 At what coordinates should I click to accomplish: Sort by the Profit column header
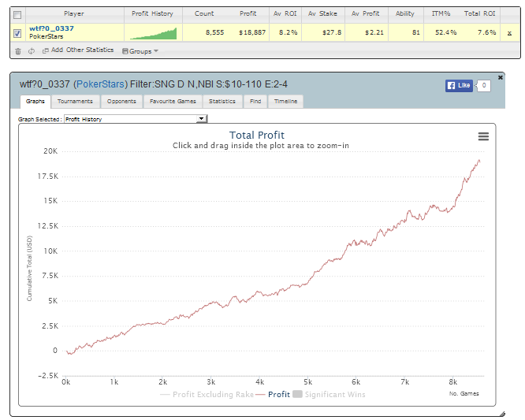click(248, 13)
